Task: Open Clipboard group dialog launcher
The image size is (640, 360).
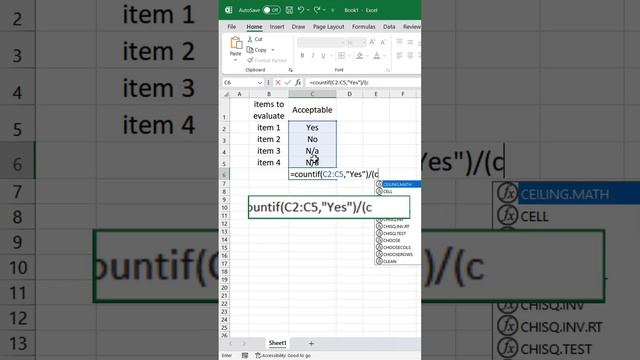Action: pyautogui.click(x=290, y=70)
